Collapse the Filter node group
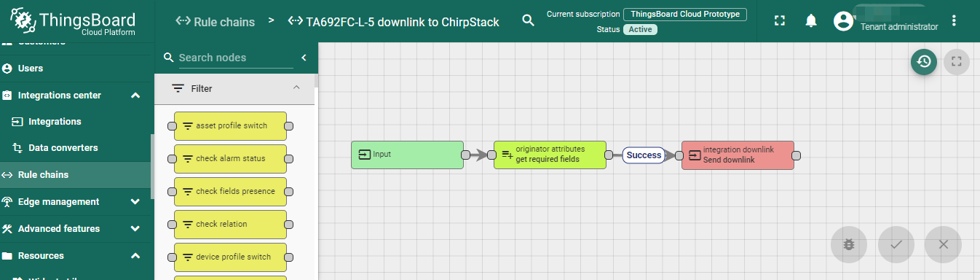Screen dimensions: 980x280 296,87
